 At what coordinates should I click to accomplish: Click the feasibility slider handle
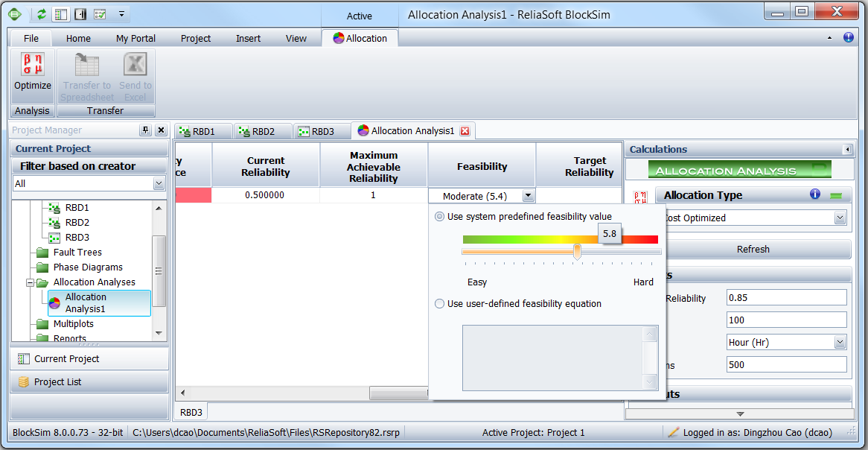coord(578,252)
